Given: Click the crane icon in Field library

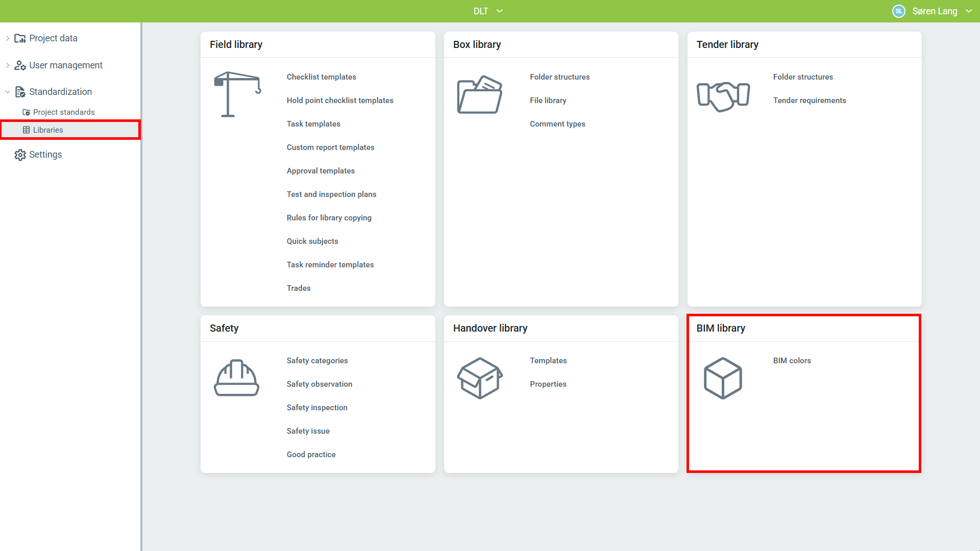Looking at the screenshot, I should [237, 94].
